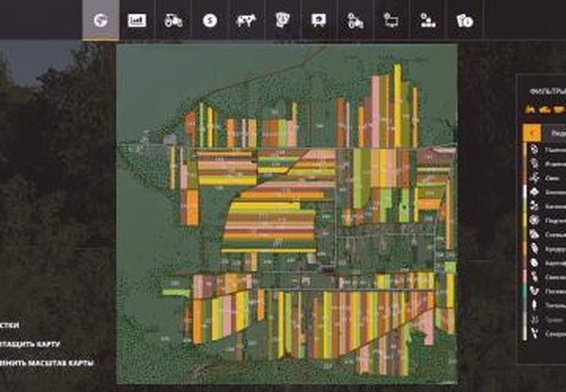Click the farmland fields map
This screenshot has height=392, width=566.
[x=287, y=214]
